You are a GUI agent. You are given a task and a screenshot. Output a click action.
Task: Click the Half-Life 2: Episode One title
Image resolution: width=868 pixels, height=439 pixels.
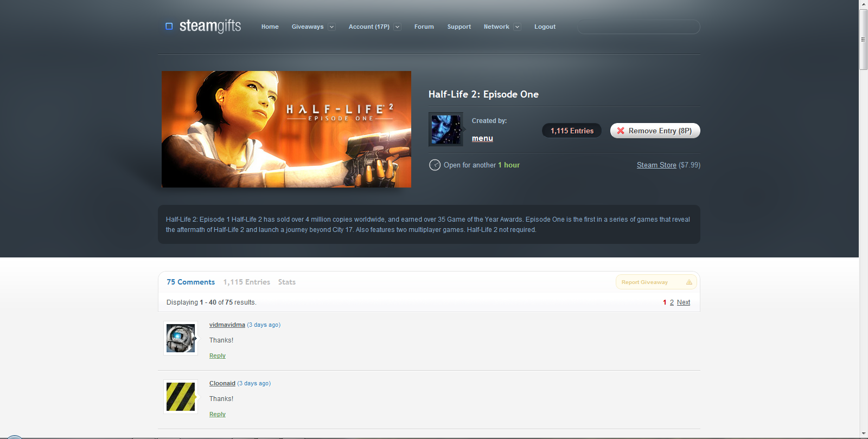click(x=483, y=94)
